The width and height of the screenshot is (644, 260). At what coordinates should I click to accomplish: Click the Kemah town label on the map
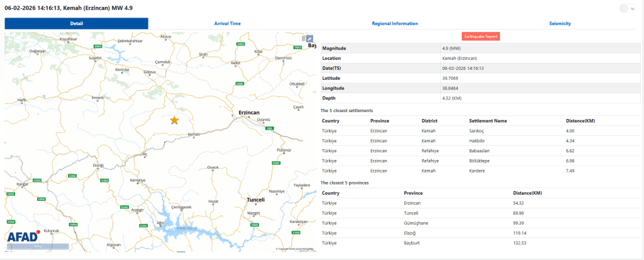click(194, 134)
